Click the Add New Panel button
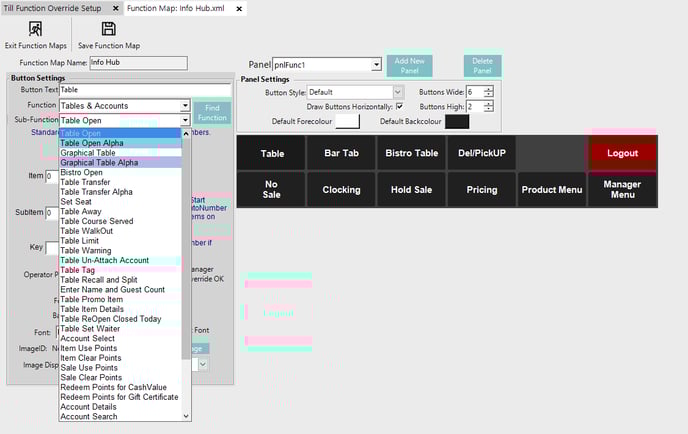688x434 pixels. tap(409, 66)
